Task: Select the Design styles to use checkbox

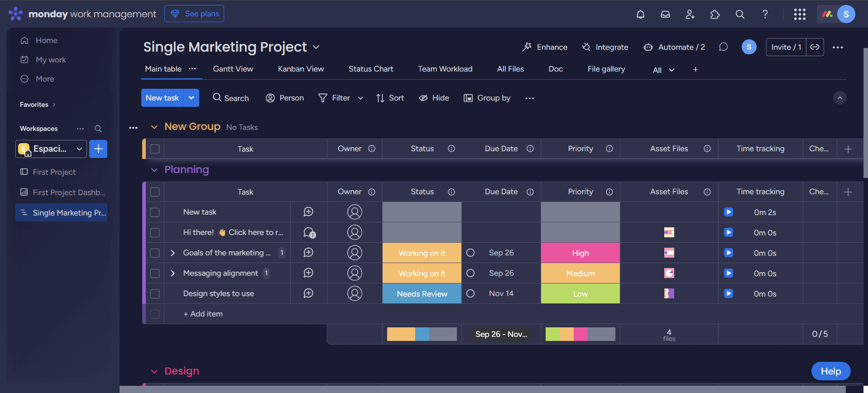Action: (155, 293)
